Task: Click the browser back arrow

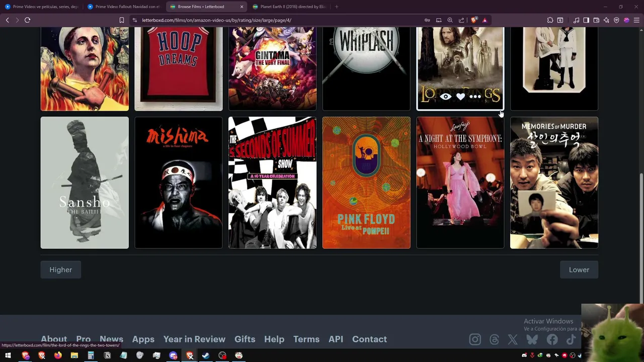Action: pos(7,20)
